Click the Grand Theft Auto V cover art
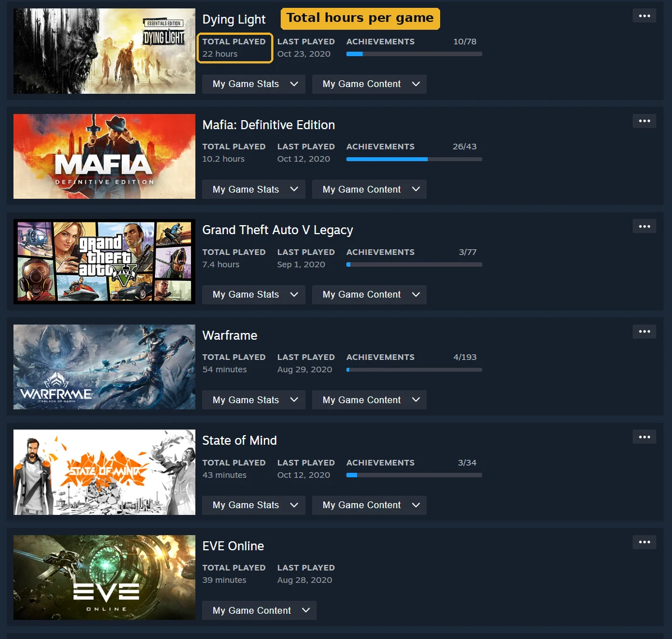This screenshot has height=639, width=672. [104, 262]
